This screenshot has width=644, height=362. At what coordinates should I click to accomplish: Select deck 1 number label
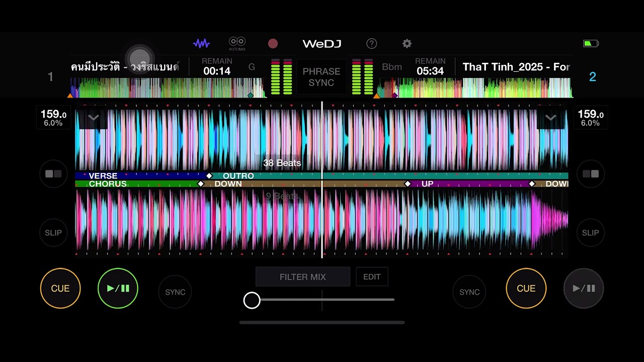point(50,77)
